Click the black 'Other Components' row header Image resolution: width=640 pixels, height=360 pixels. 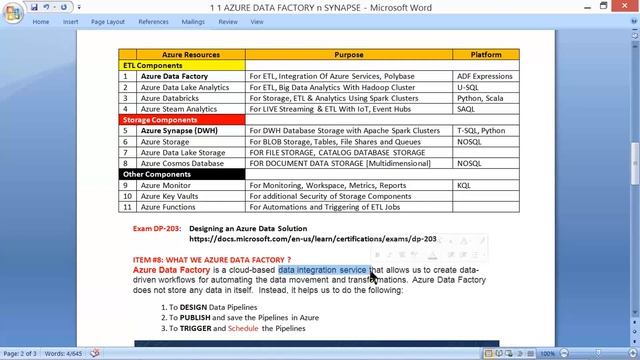pos(182,174)
